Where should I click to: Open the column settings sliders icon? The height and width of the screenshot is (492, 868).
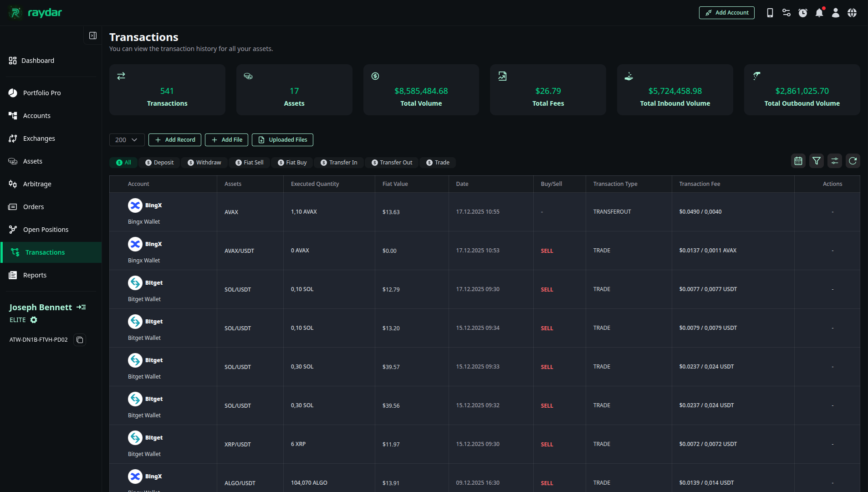click(x=835, y=161)
